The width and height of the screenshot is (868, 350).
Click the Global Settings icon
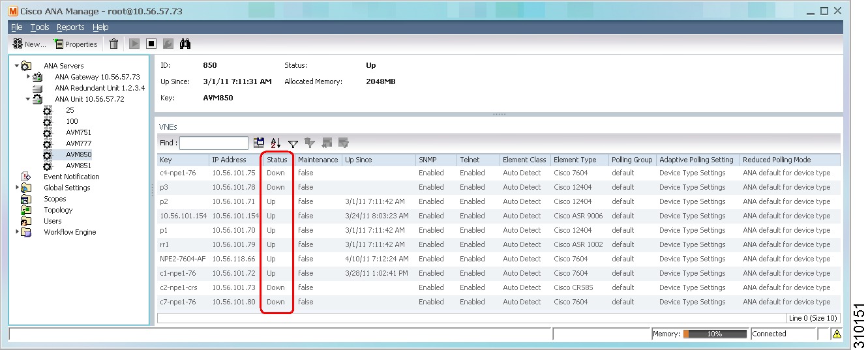coord(26,188)
